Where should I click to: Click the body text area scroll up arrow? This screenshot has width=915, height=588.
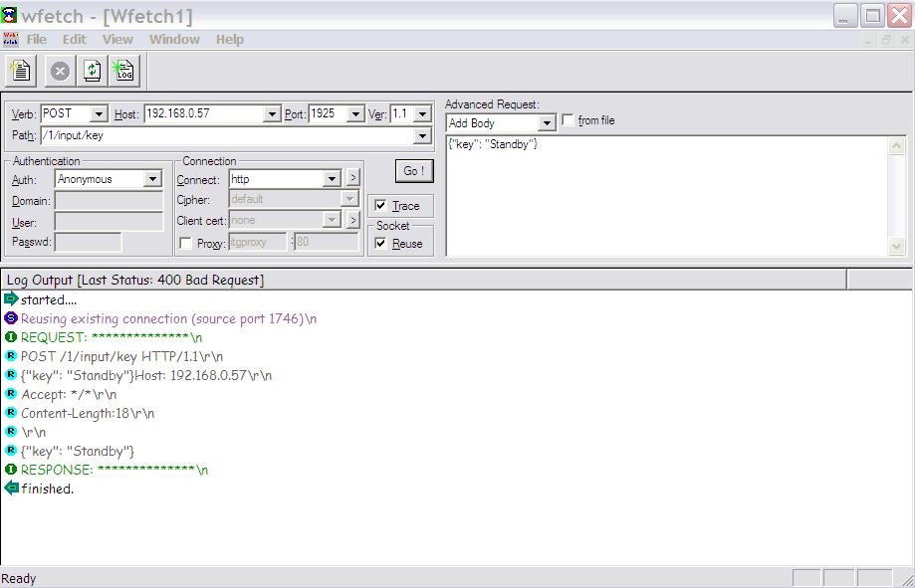point(897,146)
